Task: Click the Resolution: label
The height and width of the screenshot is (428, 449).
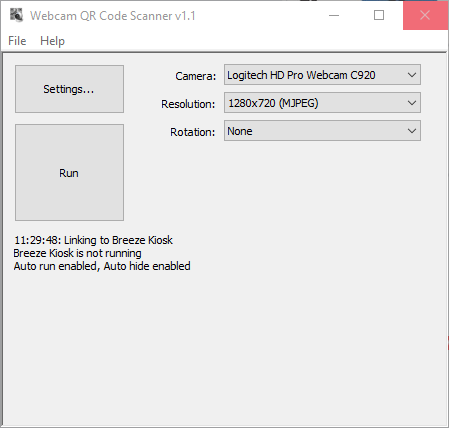Action: (188, 104)
